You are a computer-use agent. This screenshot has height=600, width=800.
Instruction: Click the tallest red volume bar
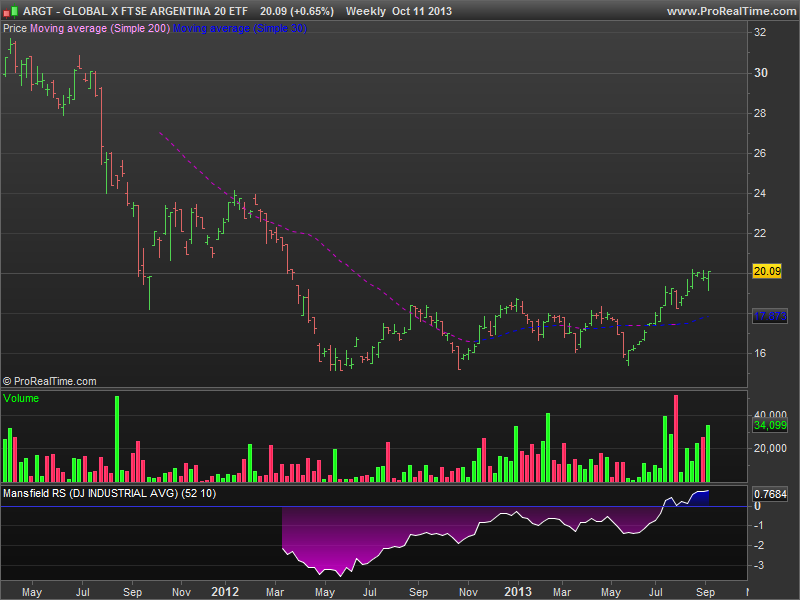pyautogui.click(x=676, y=438)
